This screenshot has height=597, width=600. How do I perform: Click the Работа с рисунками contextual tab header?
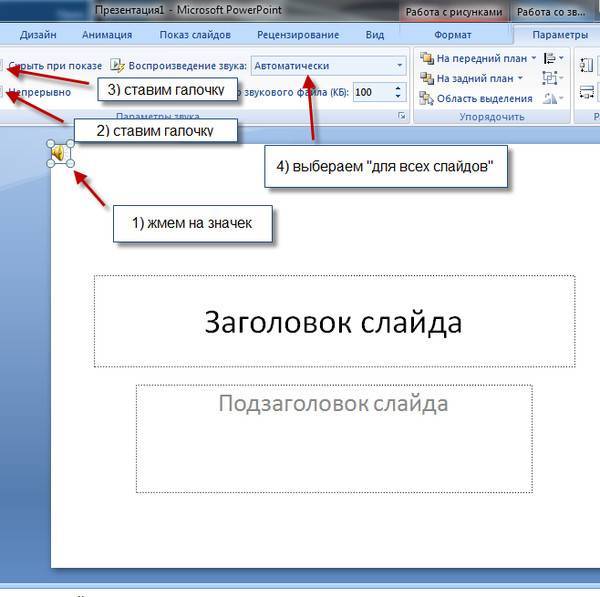(x=454, y=12)
